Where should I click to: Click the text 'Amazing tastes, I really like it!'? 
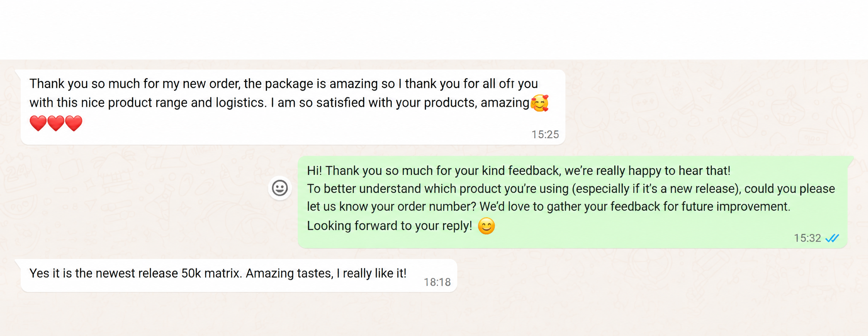click(326, 274)
